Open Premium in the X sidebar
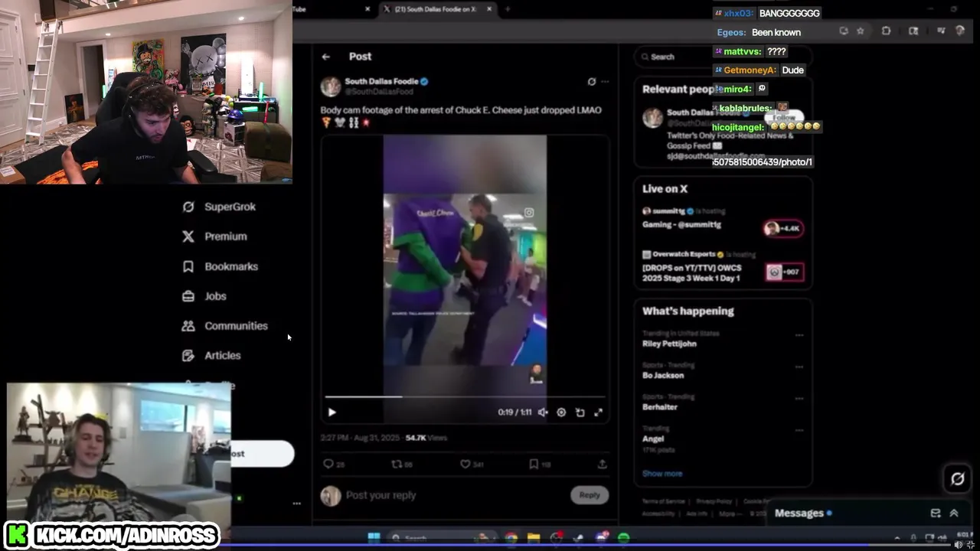The height and width of the screenshot is (551, 980). tap(215, 236)
